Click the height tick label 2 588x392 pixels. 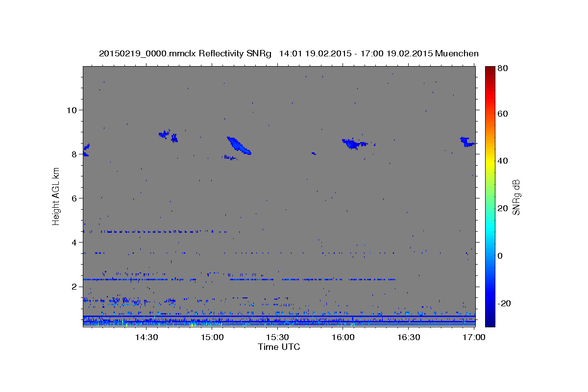[x=74, y=286]
